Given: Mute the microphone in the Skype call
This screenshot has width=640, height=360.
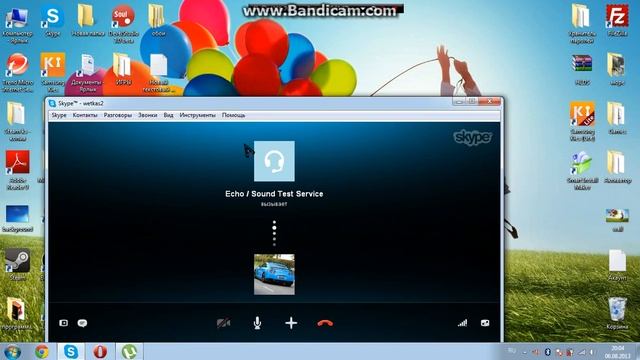Looking at the screenshot, I should pyautogui.click(x=257, y=323).
